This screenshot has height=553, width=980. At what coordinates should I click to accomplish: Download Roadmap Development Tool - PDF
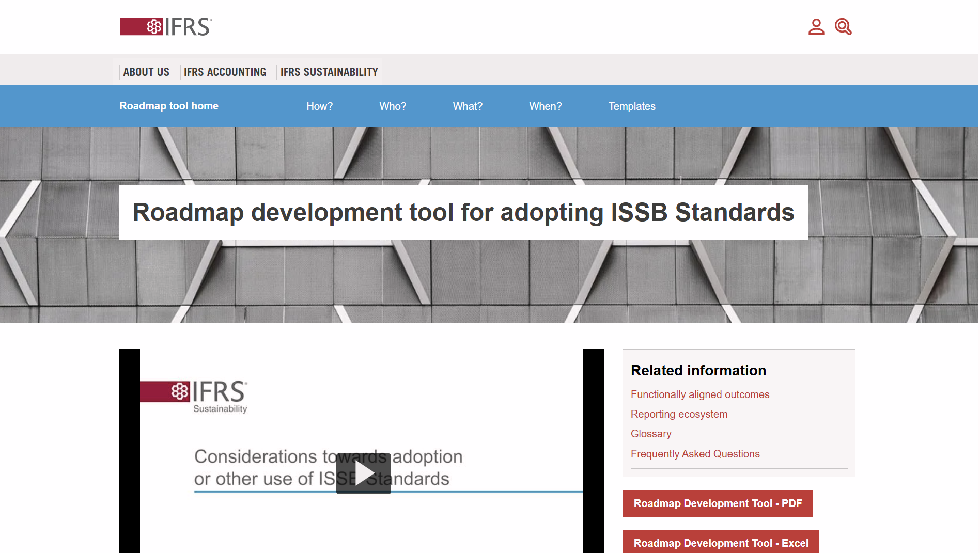tap(718, 503)
